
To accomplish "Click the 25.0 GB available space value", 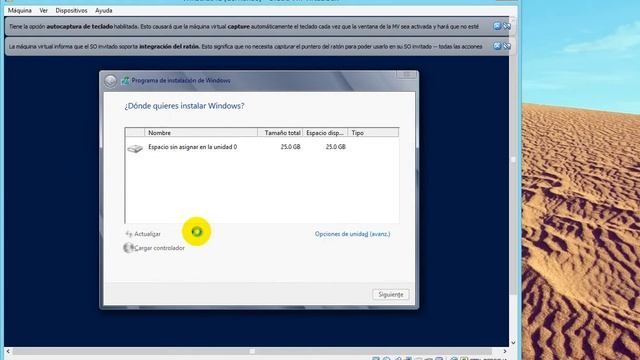I will coord(336,147).
